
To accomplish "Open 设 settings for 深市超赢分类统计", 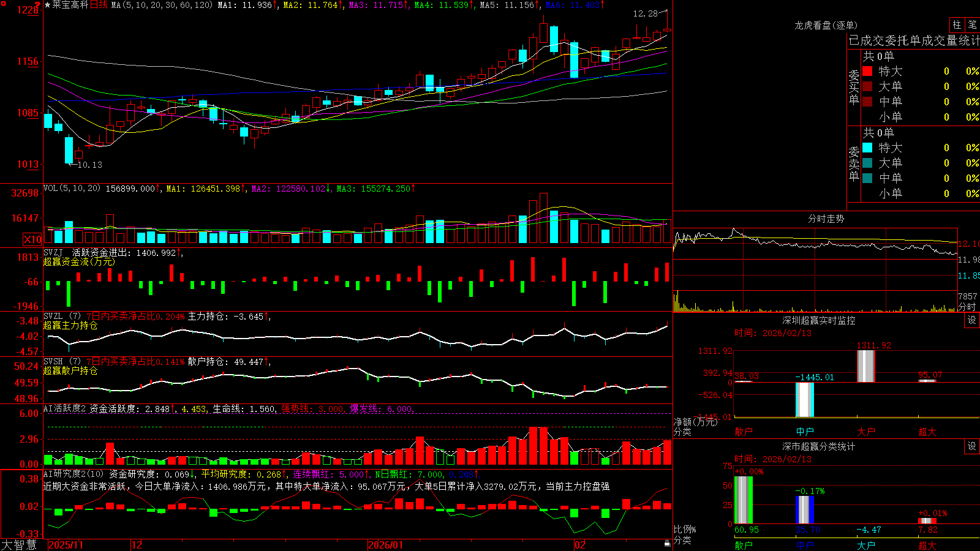I will (x=972, y=446).
